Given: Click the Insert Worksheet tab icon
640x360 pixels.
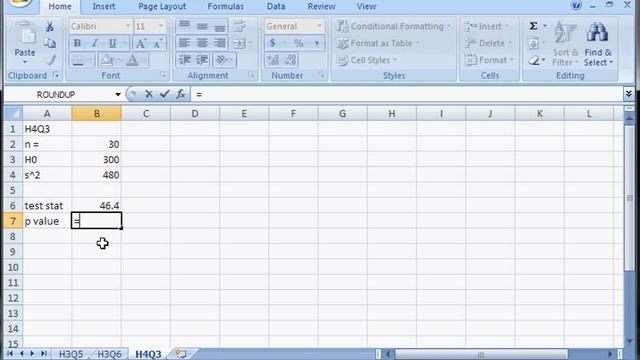Looking at the screenshot, I should click(x=181, y=353).
